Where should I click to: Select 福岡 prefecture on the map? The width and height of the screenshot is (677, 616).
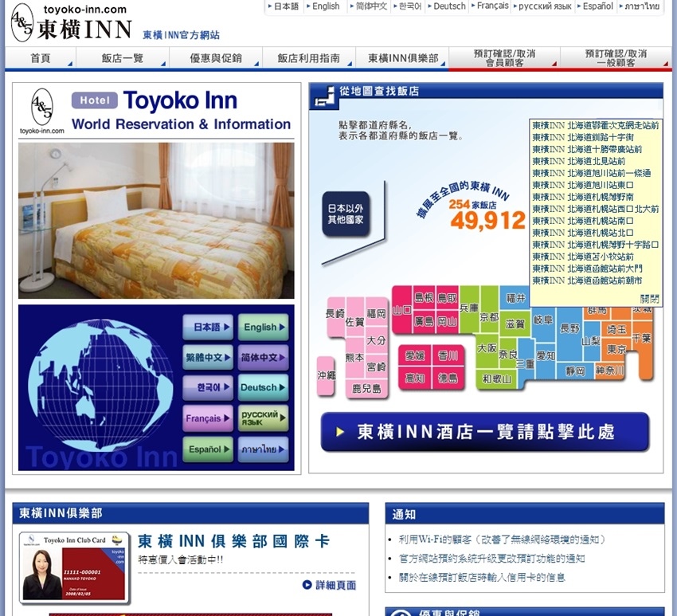[x=376, y=313]
